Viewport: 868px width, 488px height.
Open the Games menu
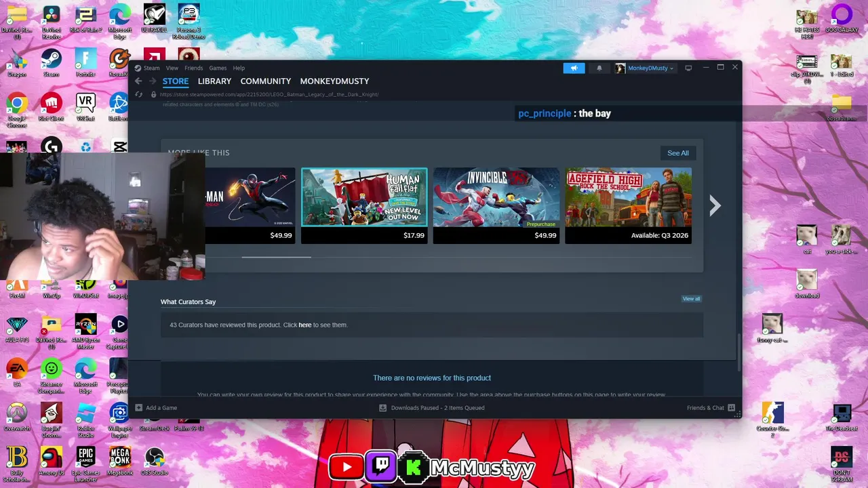point(218,68)
